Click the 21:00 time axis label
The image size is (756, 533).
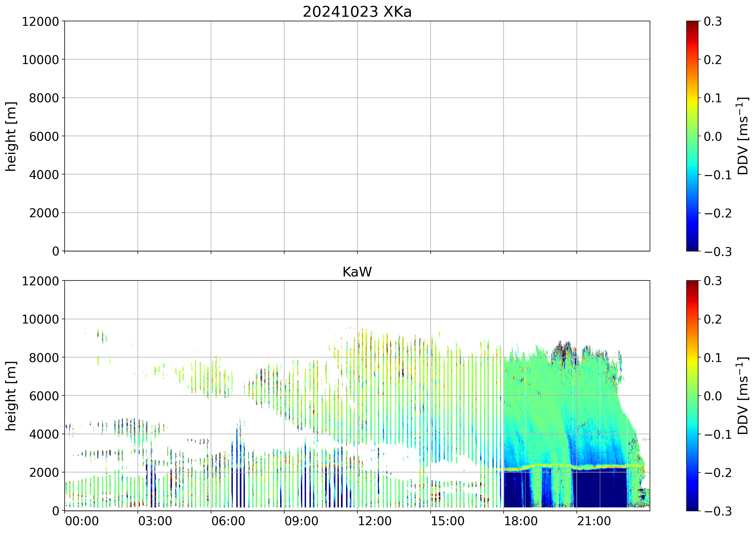point(594,521)
